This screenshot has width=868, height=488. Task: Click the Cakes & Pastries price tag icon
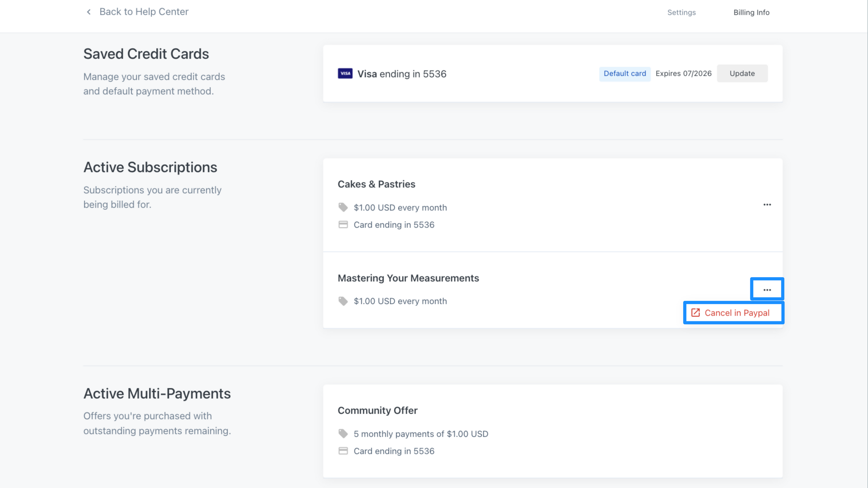pos(343,207)
